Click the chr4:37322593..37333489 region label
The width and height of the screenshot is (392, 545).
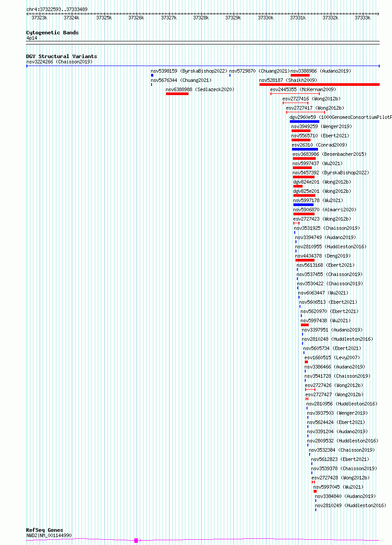click(57, 9)
